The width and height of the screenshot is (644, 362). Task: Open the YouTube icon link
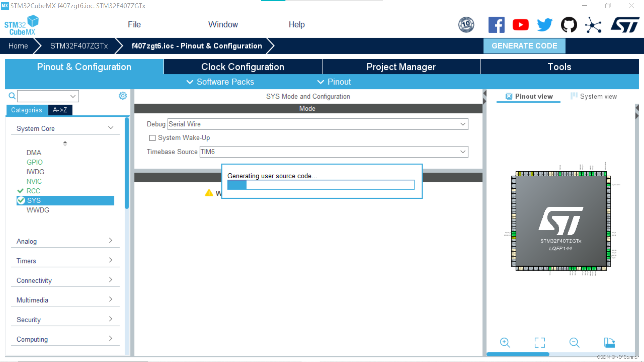[521, 25]
